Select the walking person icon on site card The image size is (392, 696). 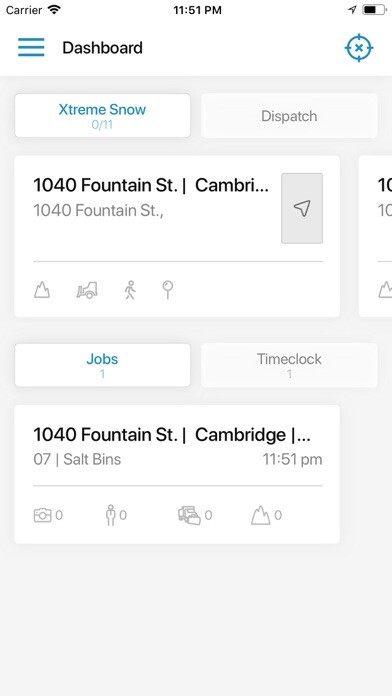point(130,290)
